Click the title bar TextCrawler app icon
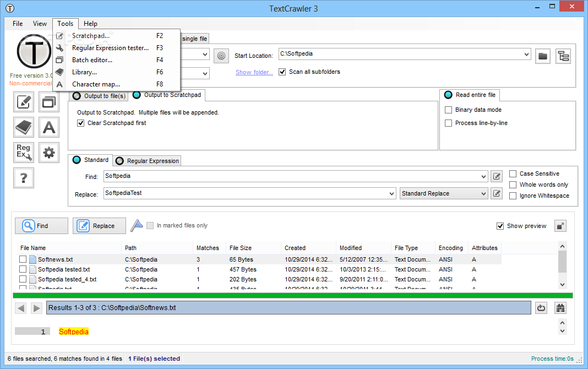Image resolution: width=588 pixels, height=369 pixels. point(10,8)
